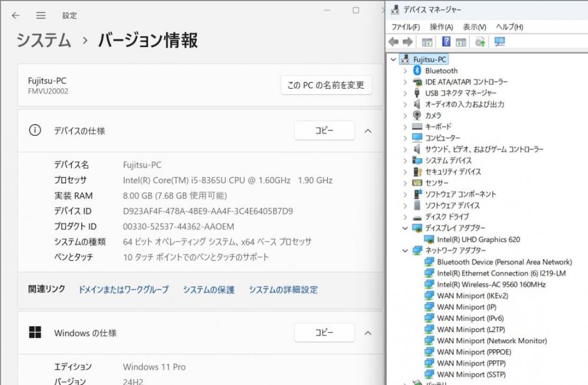Click the Device Manager forward arrow toolbar icon
The width and height of the screenshot is (588, 385).
(x=407, y=42)
